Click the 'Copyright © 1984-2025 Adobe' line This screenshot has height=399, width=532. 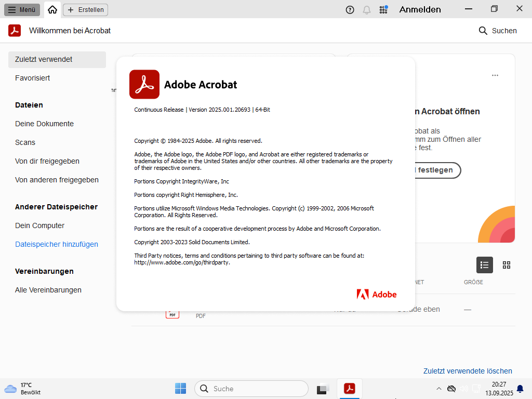tap(198, 141)
